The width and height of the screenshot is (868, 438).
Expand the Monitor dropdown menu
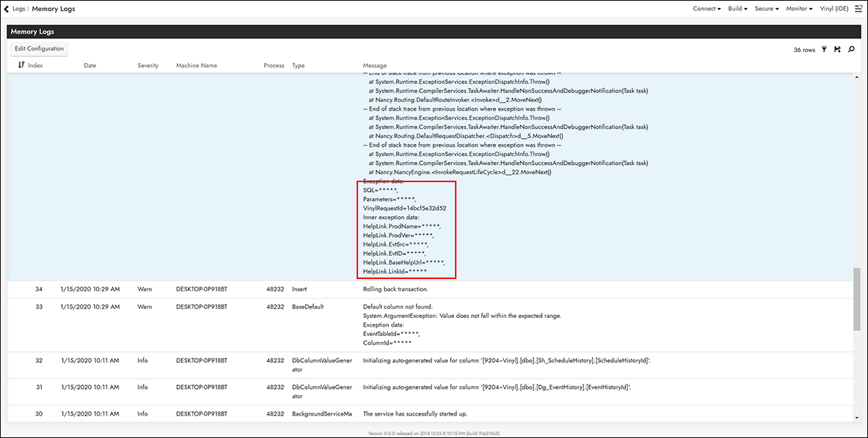[799, 9]
